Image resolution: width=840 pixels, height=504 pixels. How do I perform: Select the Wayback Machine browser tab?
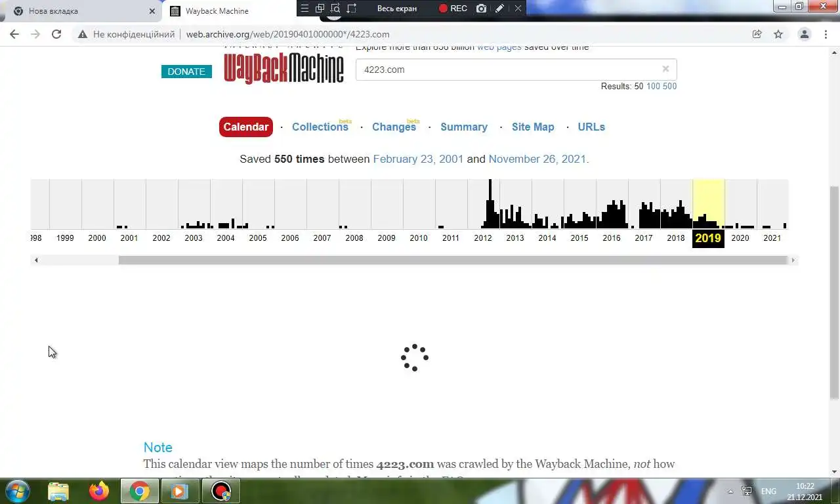coord(230,11)
